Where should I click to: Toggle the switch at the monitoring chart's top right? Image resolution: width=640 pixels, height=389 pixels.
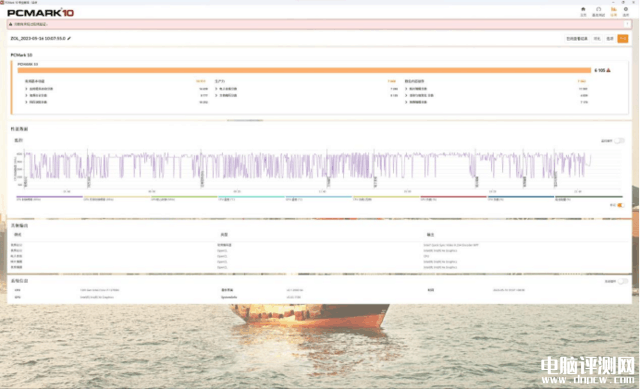tap(620, 141)
